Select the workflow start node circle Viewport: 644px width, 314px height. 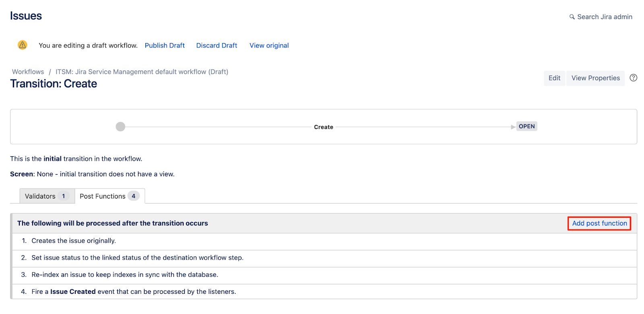click(x=120, y=127)
